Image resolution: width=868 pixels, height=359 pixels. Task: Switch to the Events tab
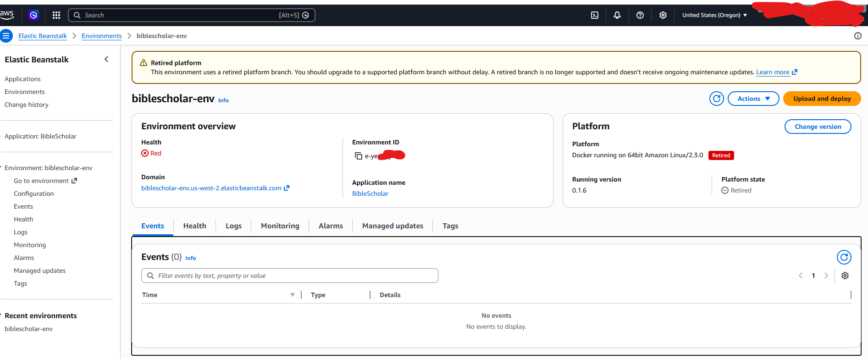pyautogui.click(x=153, y=226)
